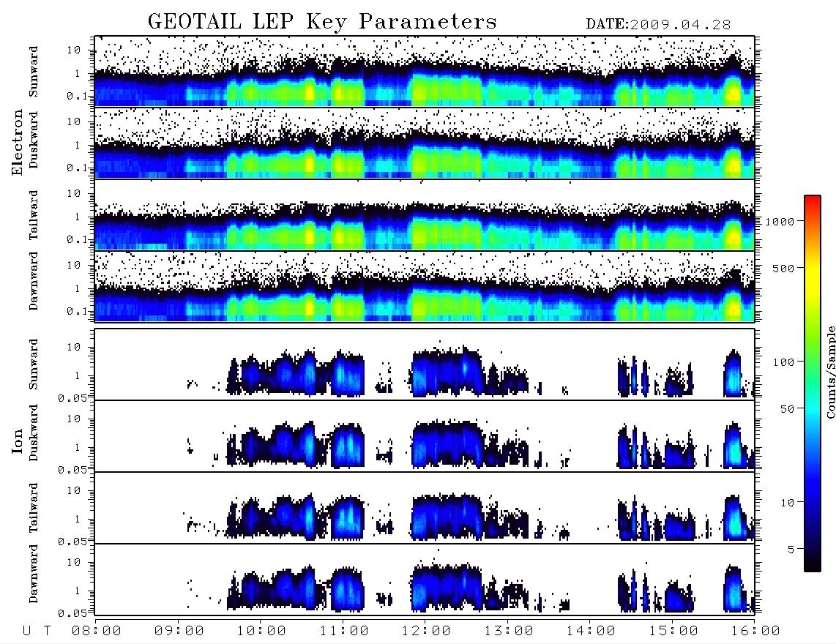Image resolution: width=836 pixels, height=644 pixels.
Task: Click the Electron Tailward panel label
Action: (x=34, y=215)
